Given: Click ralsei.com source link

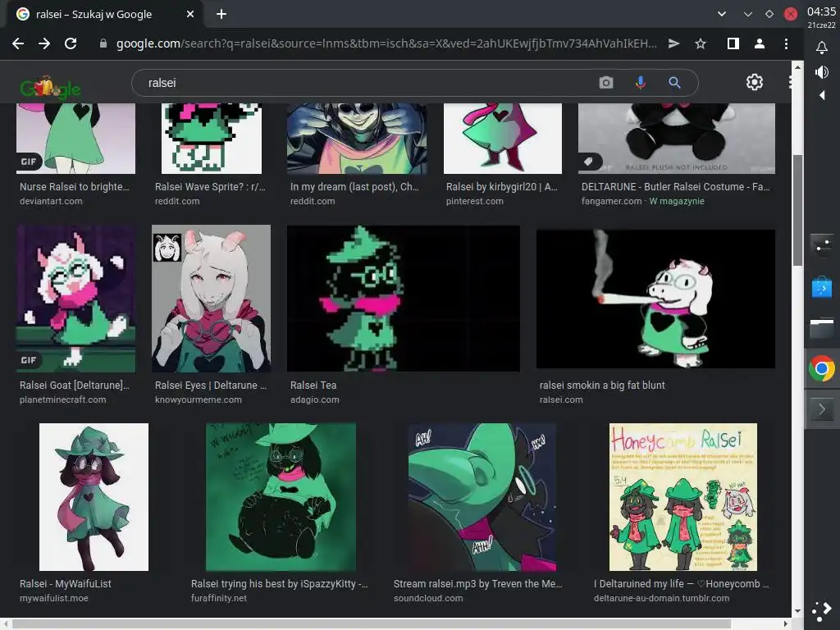Looking at the screenshot, I should tap(561, 399).
